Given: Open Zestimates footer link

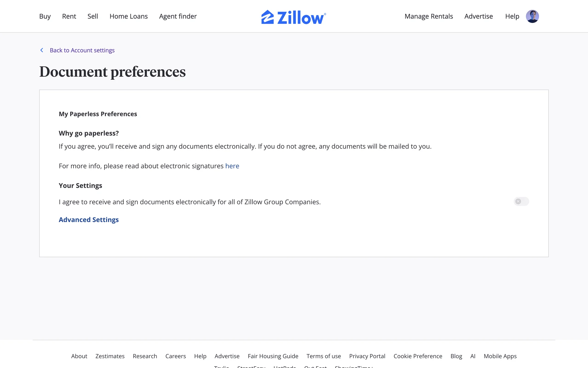Looking at the screenshot, I should (x=110, y=356).
